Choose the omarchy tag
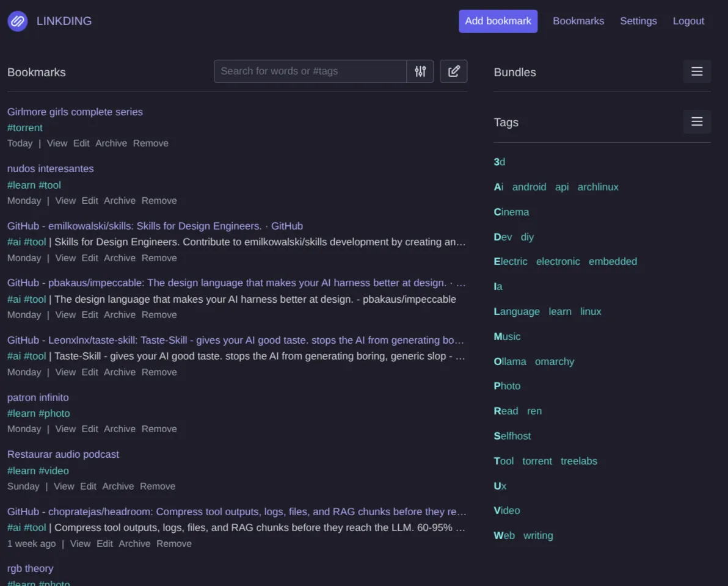This screenshot has height=586, width=728. click(x=555, y=361)
